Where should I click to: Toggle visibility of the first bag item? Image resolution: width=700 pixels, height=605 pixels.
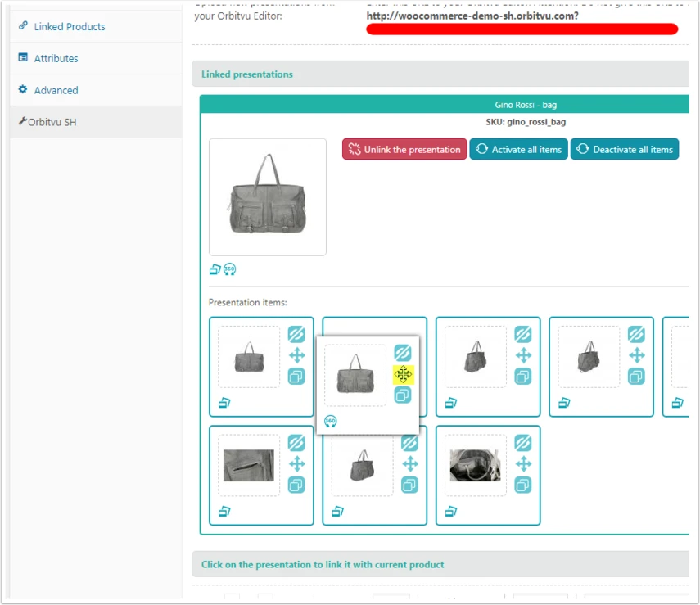pos(296,334)
